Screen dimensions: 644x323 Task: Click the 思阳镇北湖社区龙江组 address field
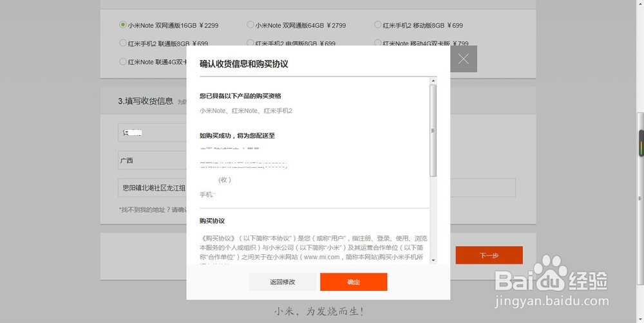tap(153, 188)
